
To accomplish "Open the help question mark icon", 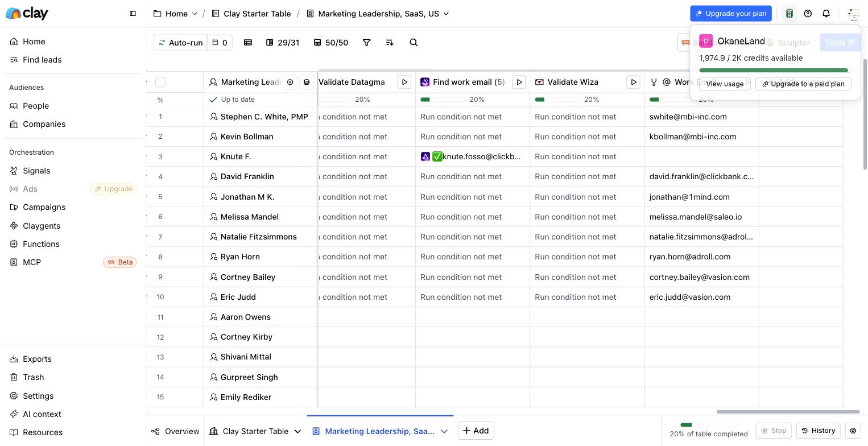I will point(808,14).
